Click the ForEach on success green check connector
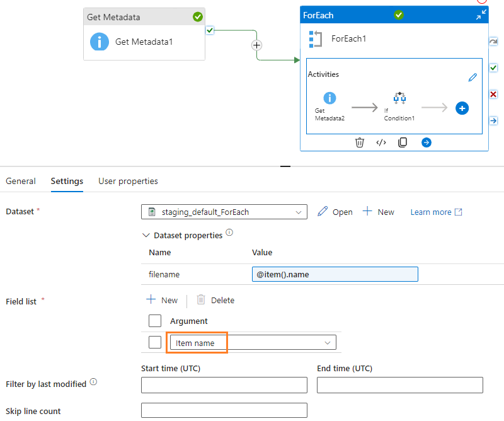The width and height of the screenshot is (504, 421). (493, 68)
